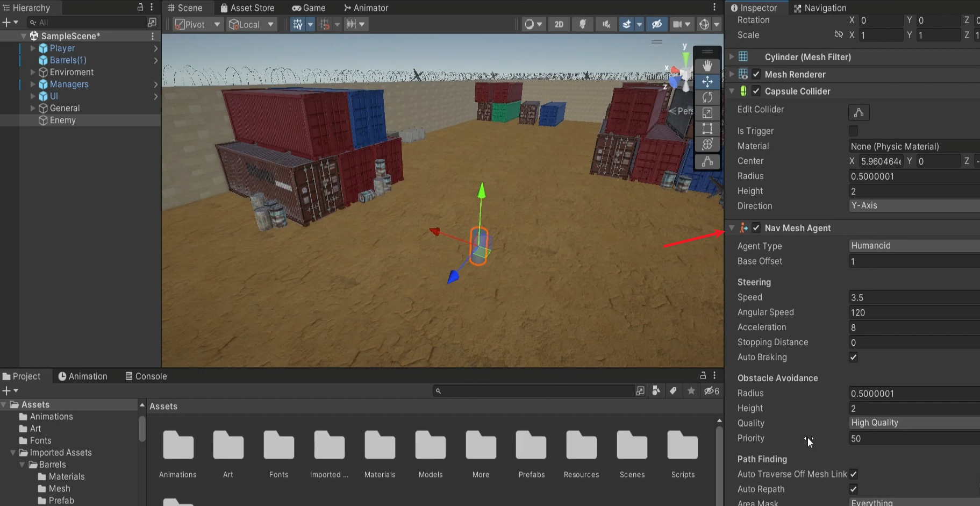Open the grid snapping dropdown arrow
The height and width of the screenshot is (506, 980).
(310, 24)
